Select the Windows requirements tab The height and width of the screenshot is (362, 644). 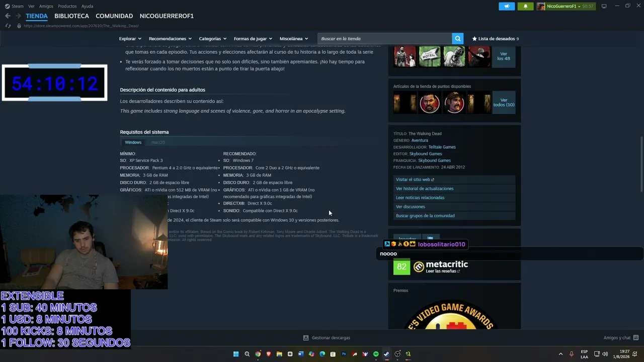(x=133, y=142)
